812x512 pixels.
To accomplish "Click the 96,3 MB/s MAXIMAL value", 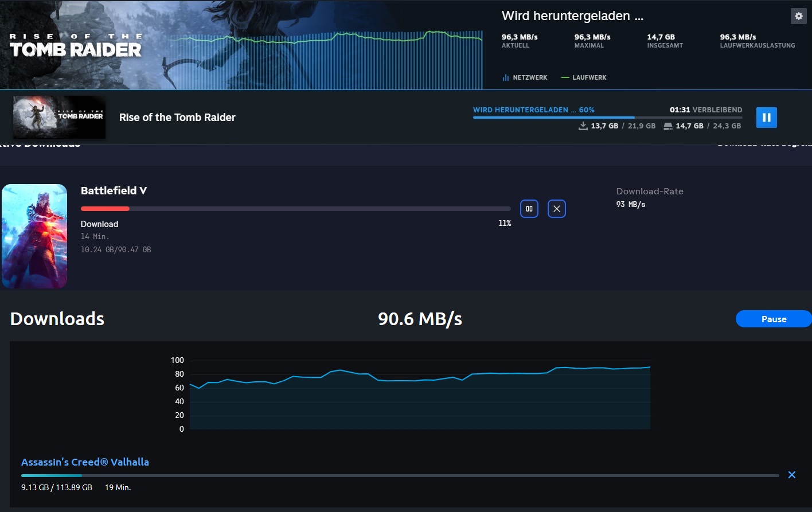I will tap(592, 37).
